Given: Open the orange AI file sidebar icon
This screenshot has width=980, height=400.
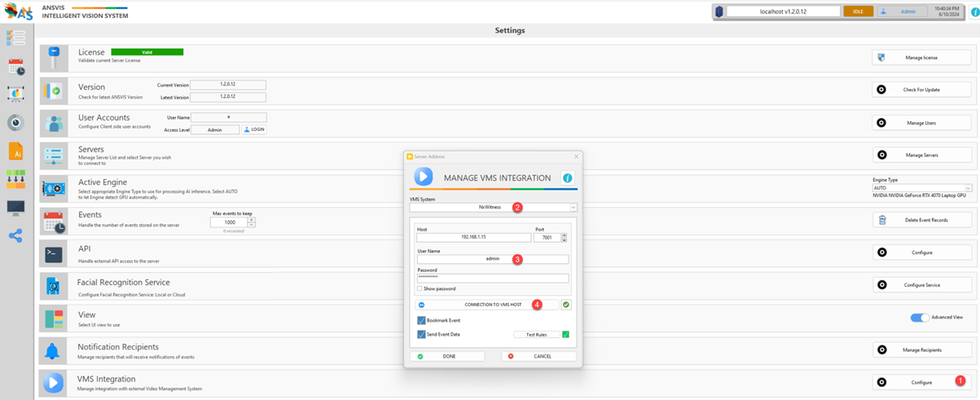Looking at the screenshot, I should (15, 152).
